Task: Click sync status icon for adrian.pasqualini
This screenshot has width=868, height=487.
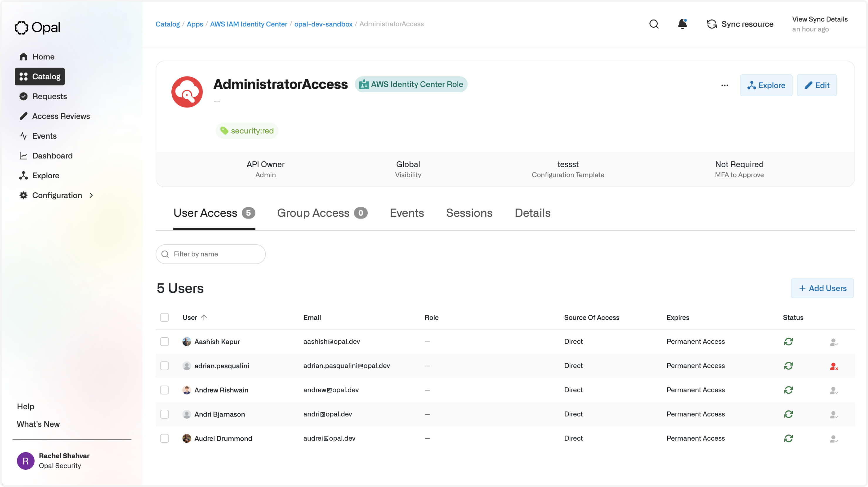Action: tap(788, 366)
